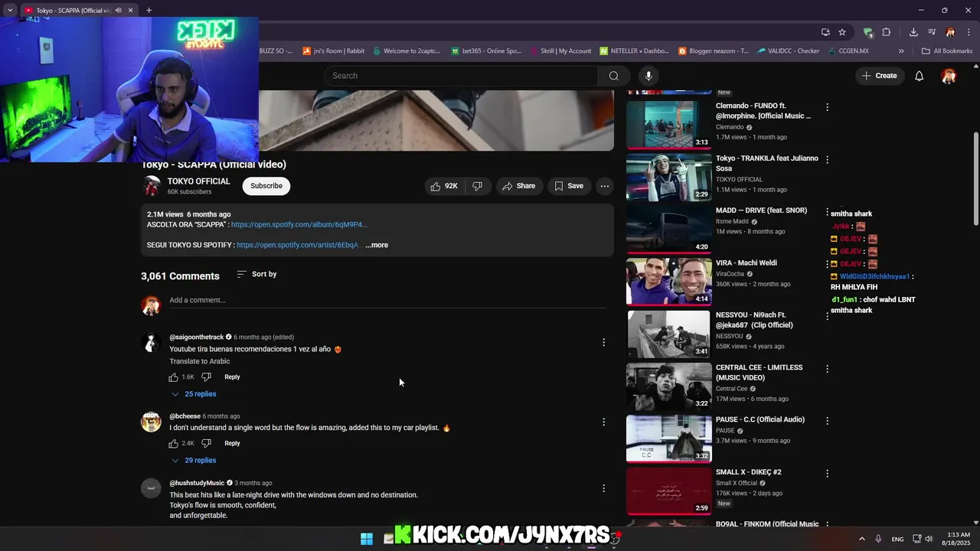Open the Spotify artist link in description

pyautogui.click(x=297, y=245)
